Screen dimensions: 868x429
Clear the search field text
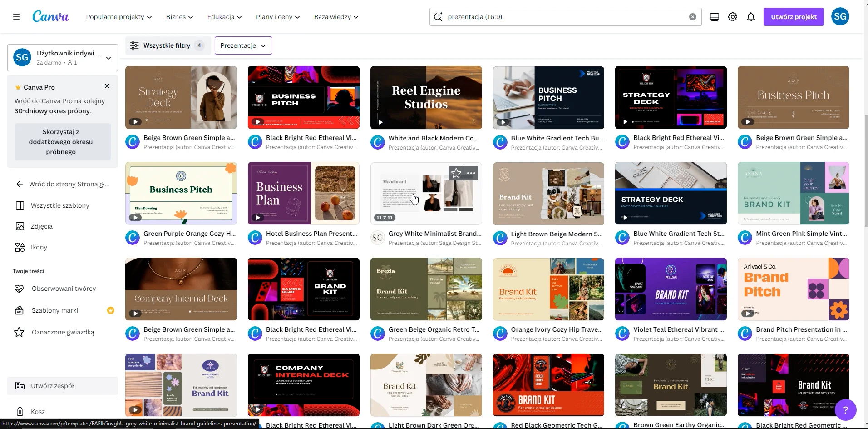coord(692,17)
